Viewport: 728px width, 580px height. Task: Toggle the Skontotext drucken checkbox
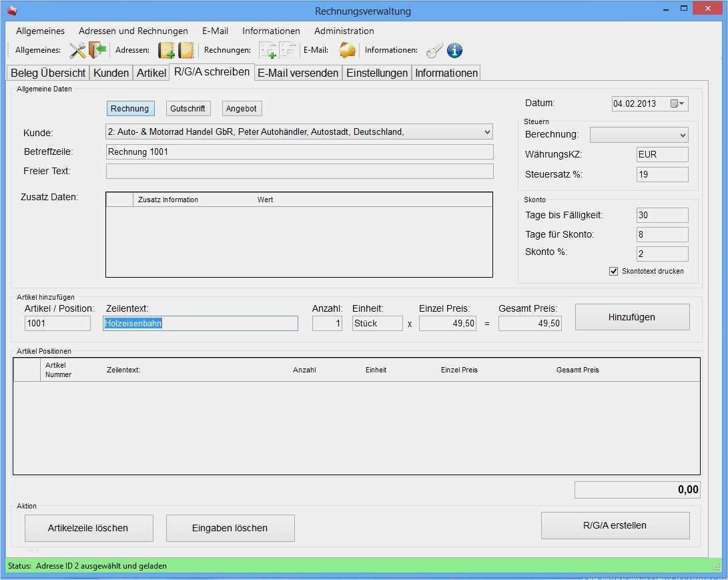pos(614,271)
